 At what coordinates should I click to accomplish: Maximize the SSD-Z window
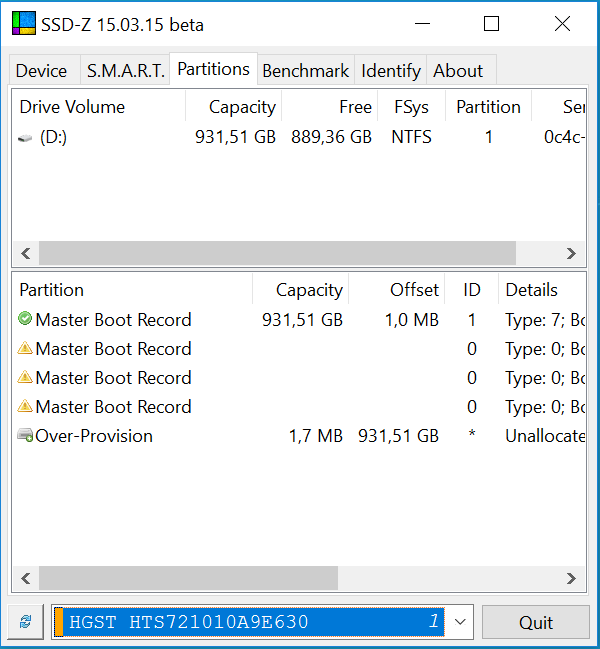[x=492, y=24]
